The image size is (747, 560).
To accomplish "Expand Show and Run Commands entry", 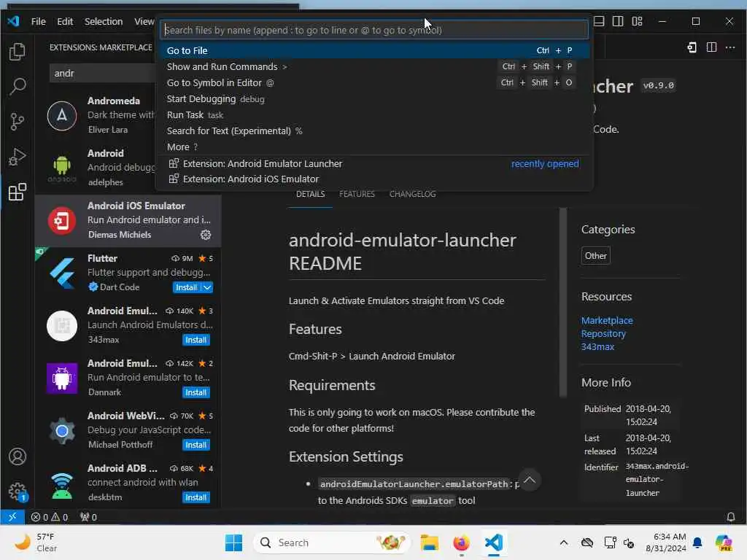I will (x=373, y=66).
